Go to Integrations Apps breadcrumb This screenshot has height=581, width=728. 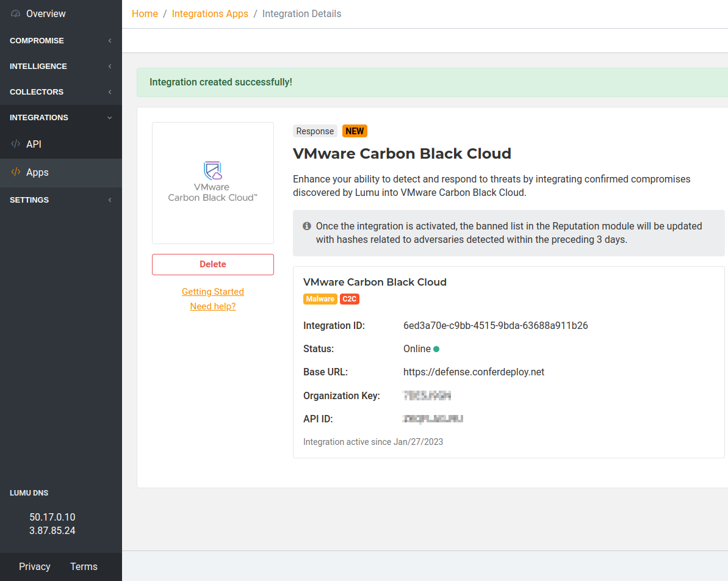210,14
